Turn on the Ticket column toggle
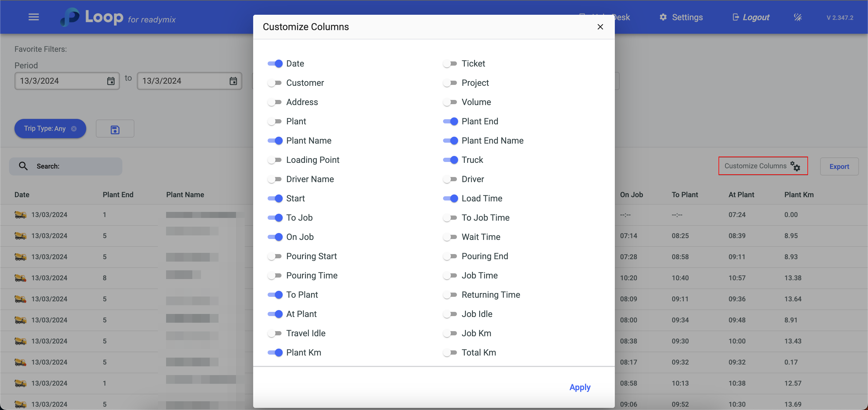868x410 pixels. click(x=450, y=64)
